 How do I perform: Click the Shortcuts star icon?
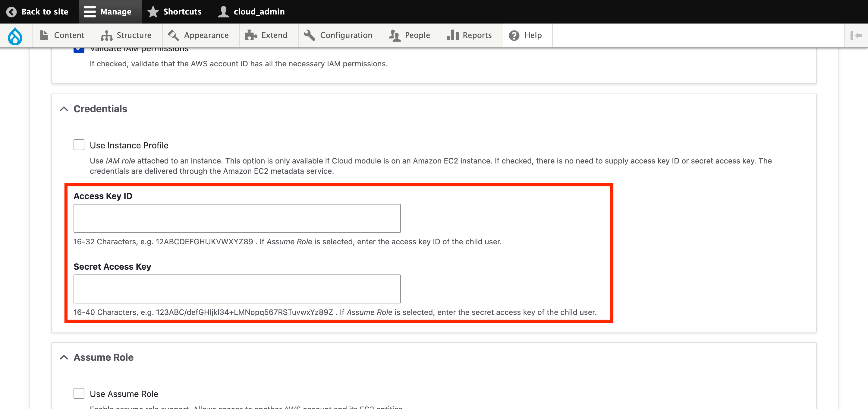(153, 12)
